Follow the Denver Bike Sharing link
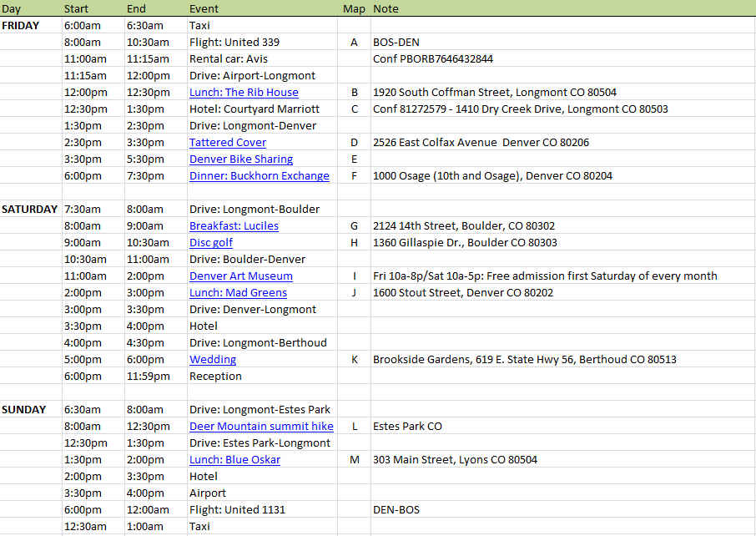Image resolution: width=756 pixels, height=536 pixels. coord(241,159)
